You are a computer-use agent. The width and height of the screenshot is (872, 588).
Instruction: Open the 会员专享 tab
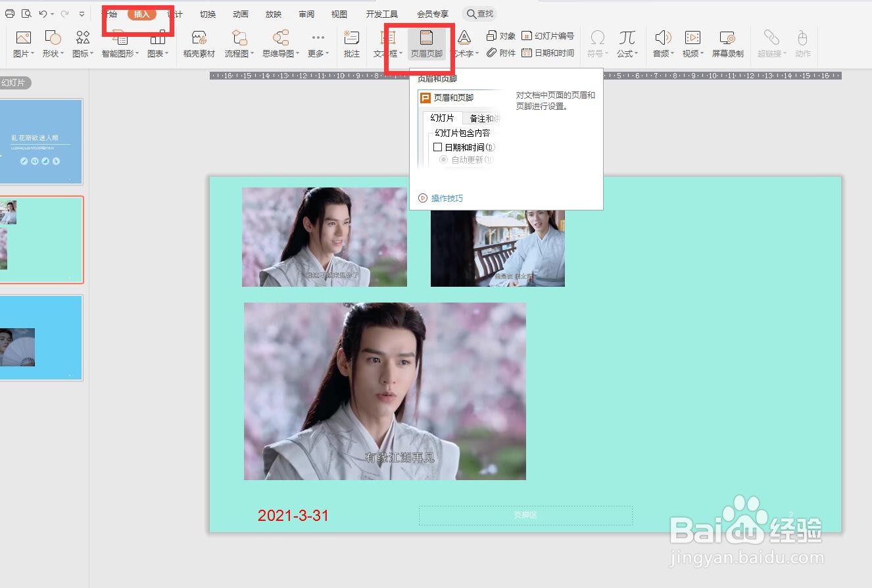[433, 14]
